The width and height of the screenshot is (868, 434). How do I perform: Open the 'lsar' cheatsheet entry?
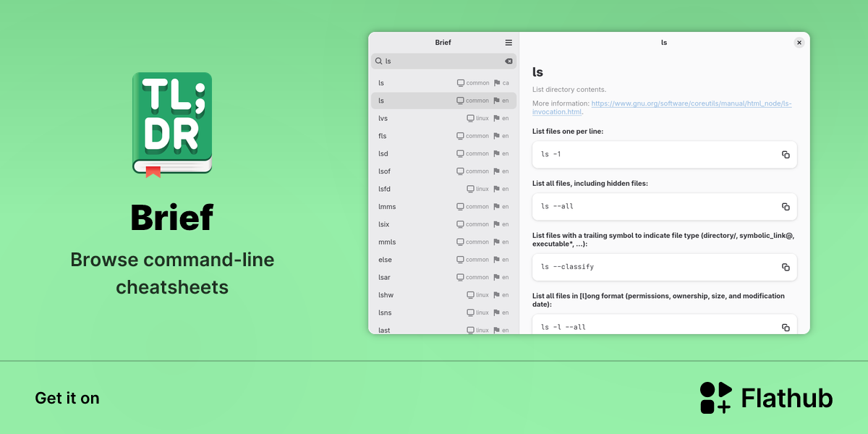pos(443,277)
